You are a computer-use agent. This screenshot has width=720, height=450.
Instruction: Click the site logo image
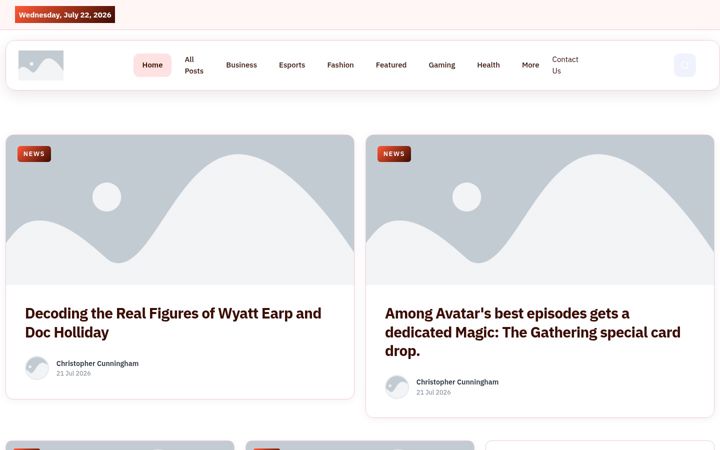click(41, 65)
